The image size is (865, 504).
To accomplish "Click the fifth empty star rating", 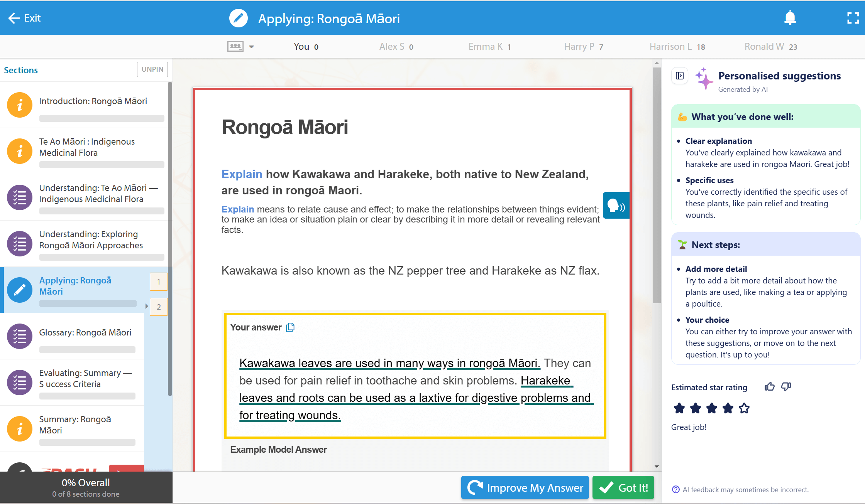I will 744,408.
